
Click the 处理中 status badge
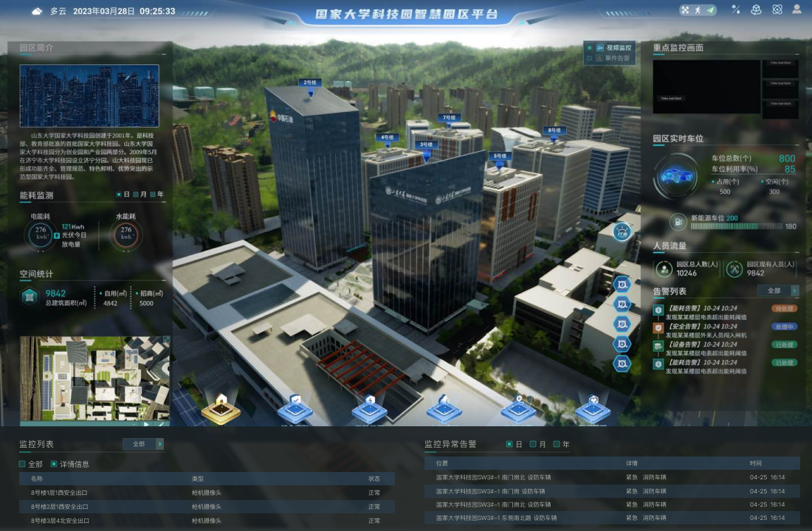(784, 327)
